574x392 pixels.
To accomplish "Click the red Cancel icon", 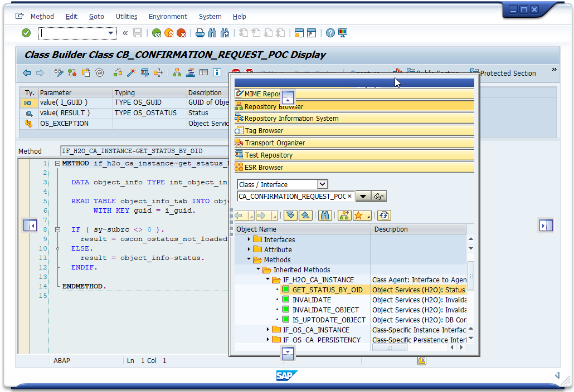I will click(181, 33).
